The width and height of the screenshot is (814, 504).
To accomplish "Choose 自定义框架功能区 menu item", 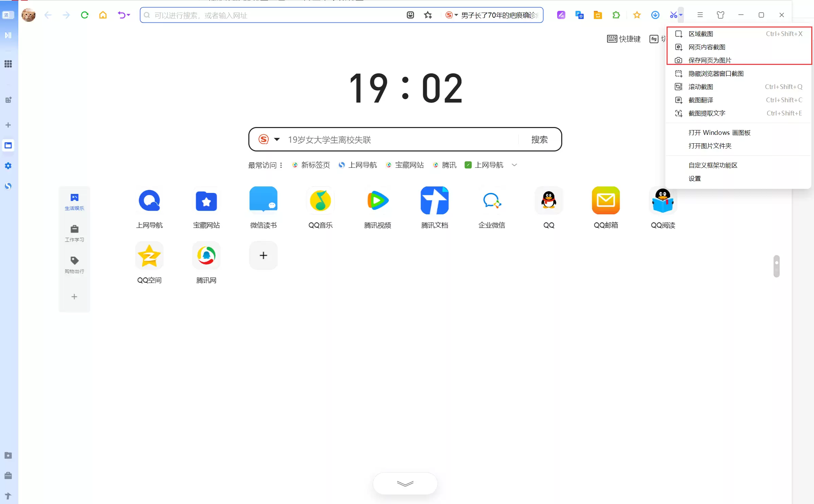I will [x=739, y=165].
